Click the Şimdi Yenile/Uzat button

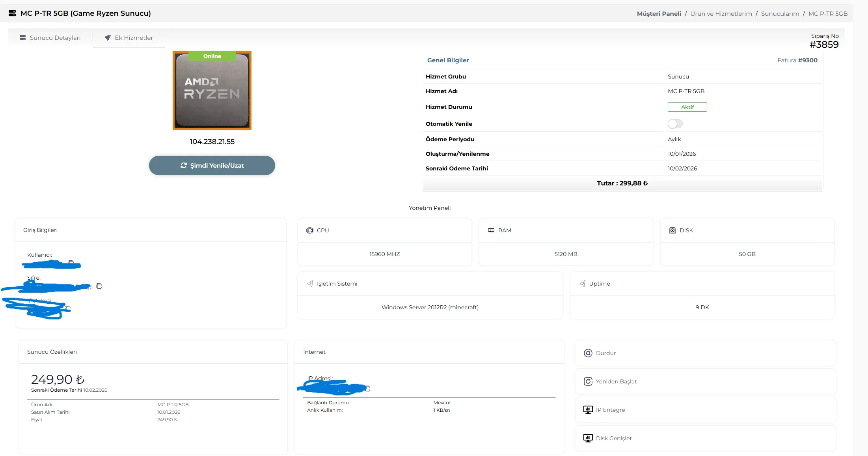click(212, 166)
